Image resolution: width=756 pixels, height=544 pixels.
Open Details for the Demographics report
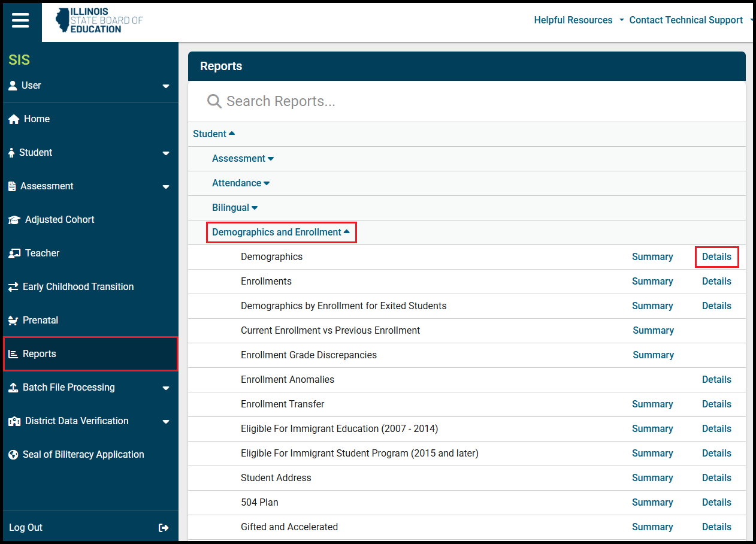click(x=716, y=257)
